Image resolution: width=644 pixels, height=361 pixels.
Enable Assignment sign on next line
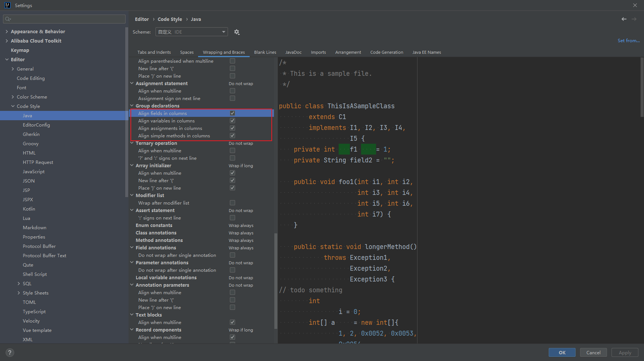pyautogui.click(x=232, y=98)
